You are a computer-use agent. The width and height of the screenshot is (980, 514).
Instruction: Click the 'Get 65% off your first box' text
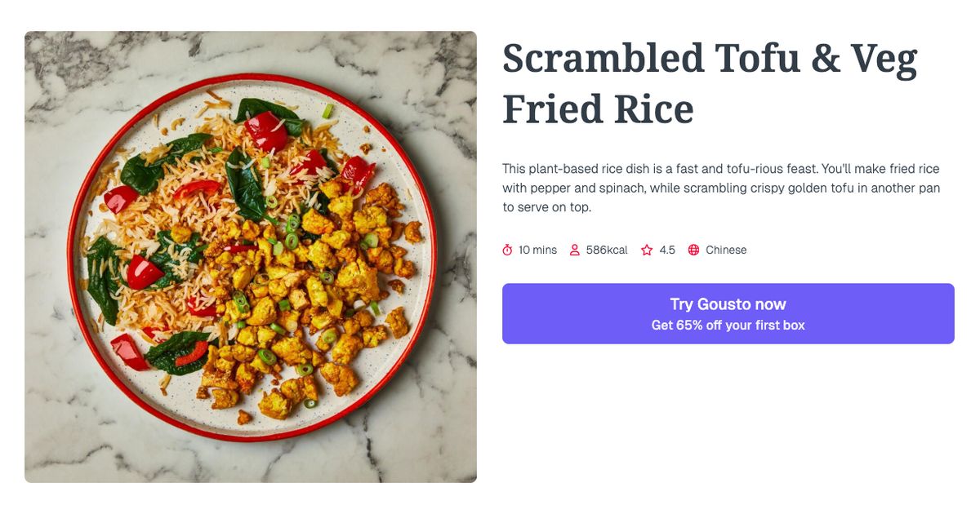click(x=728, y=324)
